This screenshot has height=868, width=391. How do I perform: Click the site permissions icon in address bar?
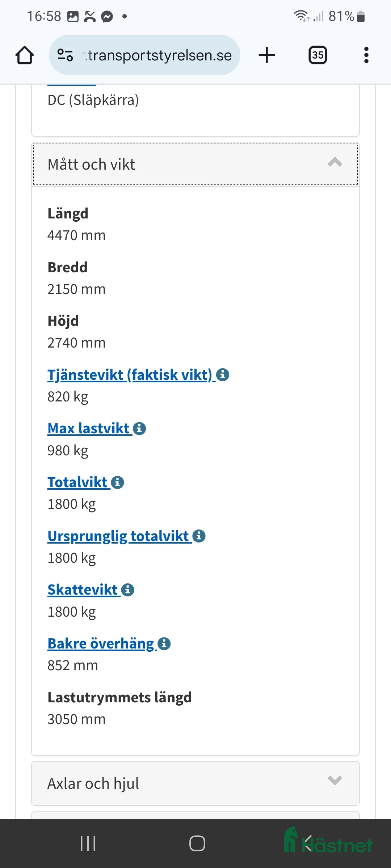pos(66,55)
